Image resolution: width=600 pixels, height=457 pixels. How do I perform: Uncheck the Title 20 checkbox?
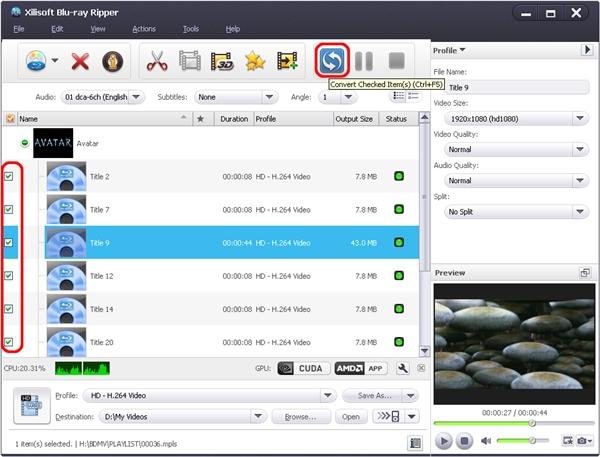(9, 342)
